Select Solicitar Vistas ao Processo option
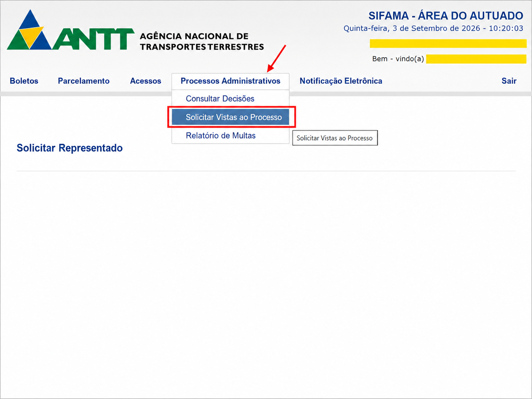 coord(230,117)
